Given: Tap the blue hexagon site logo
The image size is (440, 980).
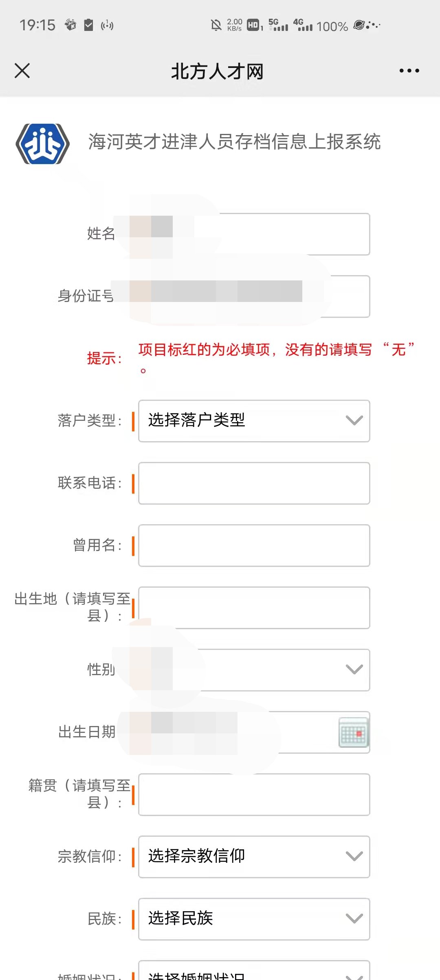Looking at the screenshot, I should (42, 144).
